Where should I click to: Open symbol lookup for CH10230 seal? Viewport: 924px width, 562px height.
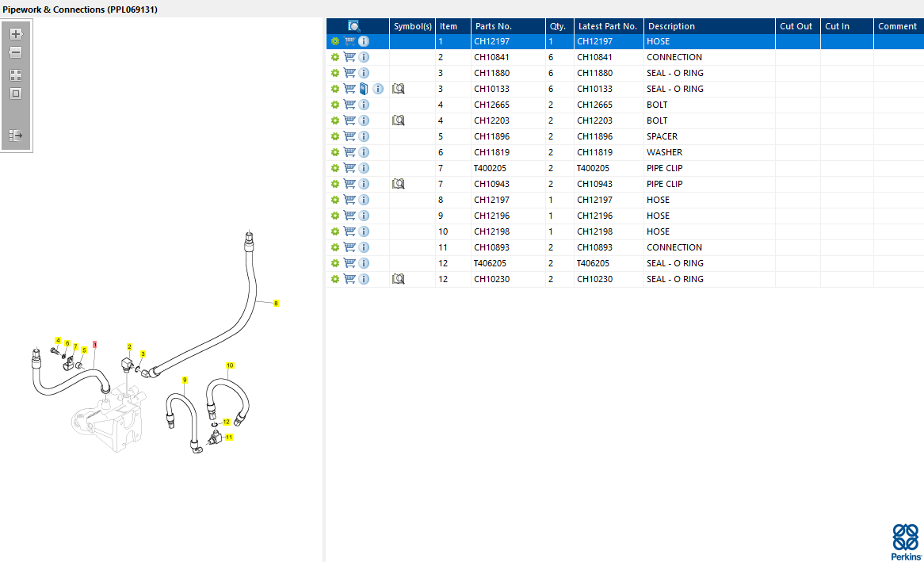pos(399,279)
